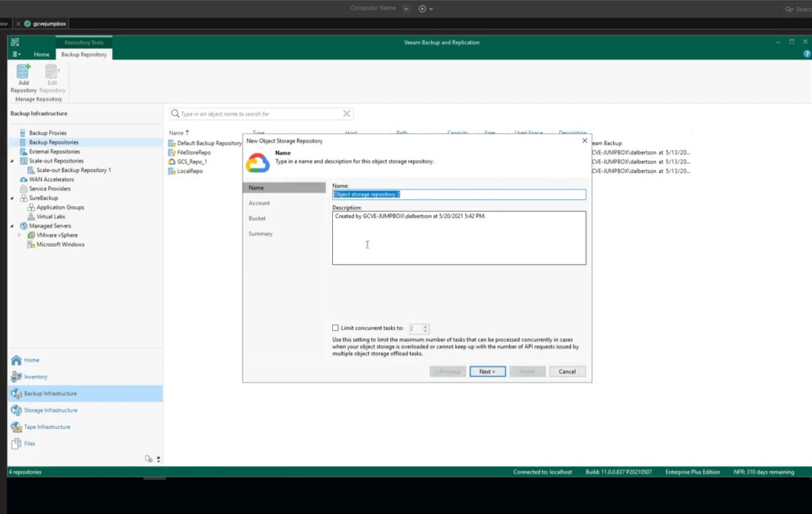Viewport: 812px width, 514px height.
Task: Click the Backup Proxies tree icon
Action: [23, 133]
